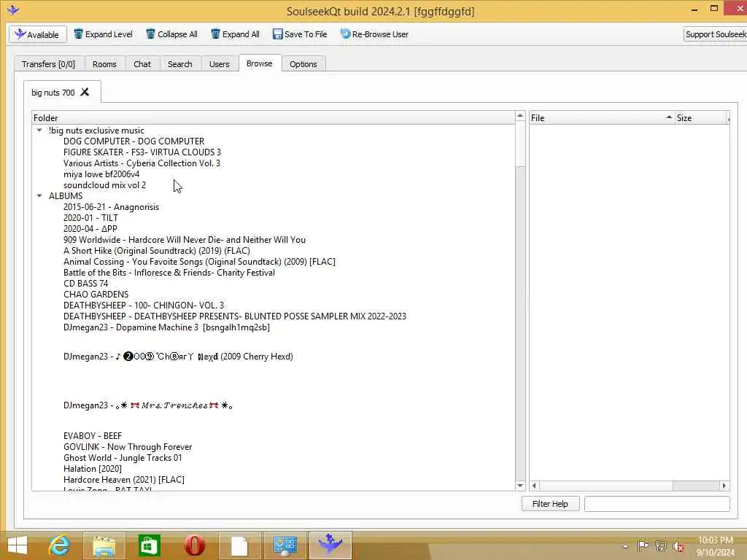Select the miya lowe bf2006v4 folder
Viewport: 747px width, 560px height.
tap(101, 174)
